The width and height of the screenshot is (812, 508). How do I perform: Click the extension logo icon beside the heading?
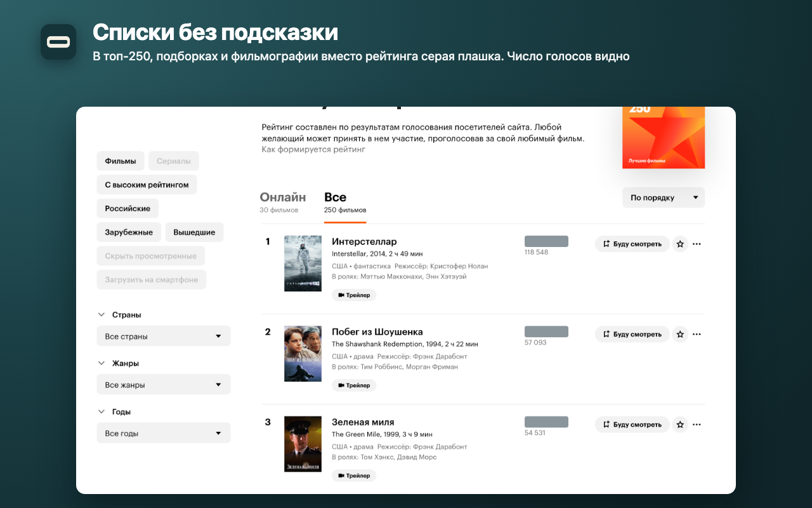[58, 42]
